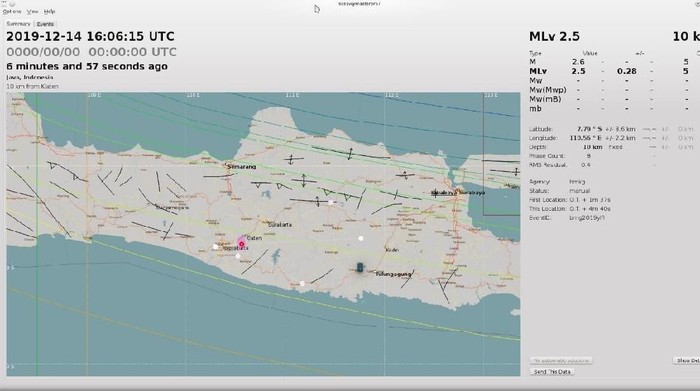700x391 pixels.
Task: Click the pink epicenter marker near Klaten
Action: click(x=242, y=244)
